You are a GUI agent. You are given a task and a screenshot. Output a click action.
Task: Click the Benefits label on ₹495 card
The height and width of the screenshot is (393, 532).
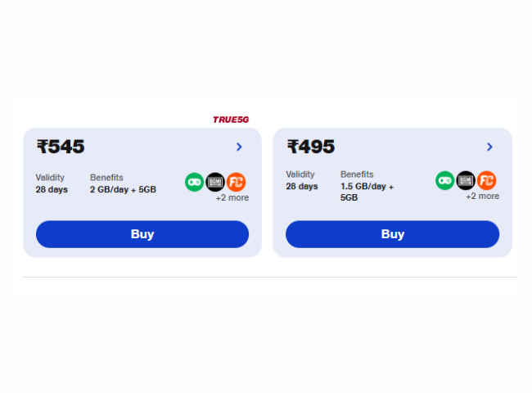357,174
